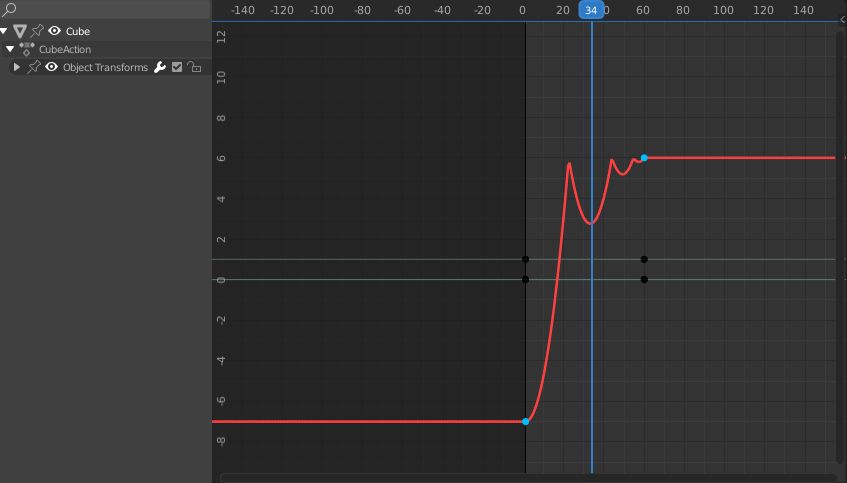Viewport: 847px width, 483px height.
Task: Toggle visibility of Object Transforms curves
Action: pos(51,67)
